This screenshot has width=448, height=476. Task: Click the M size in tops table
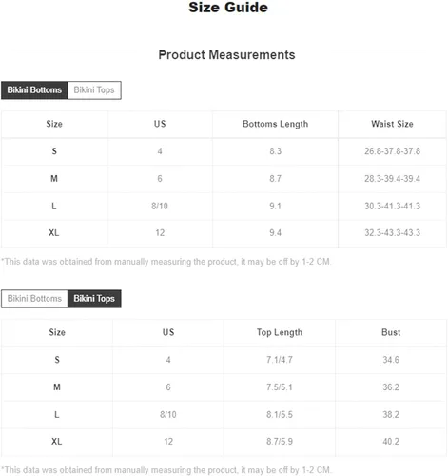coord(57,387)
